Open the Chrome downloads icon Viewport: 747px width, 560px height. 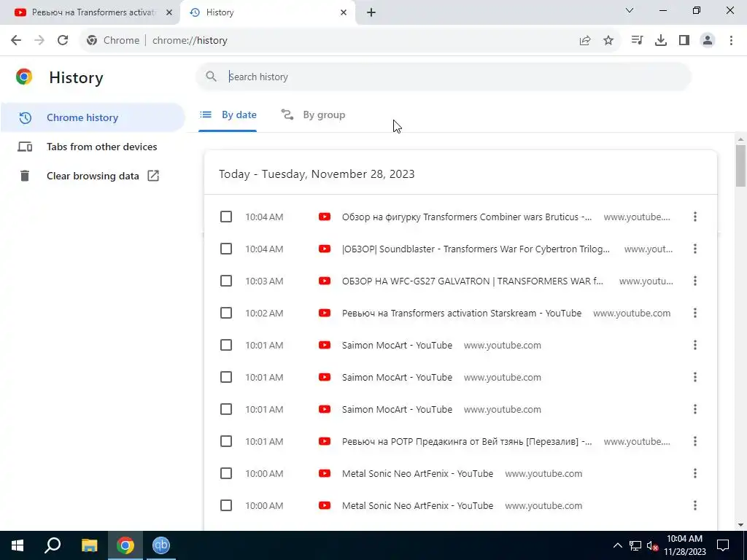[x=661, y=41]
